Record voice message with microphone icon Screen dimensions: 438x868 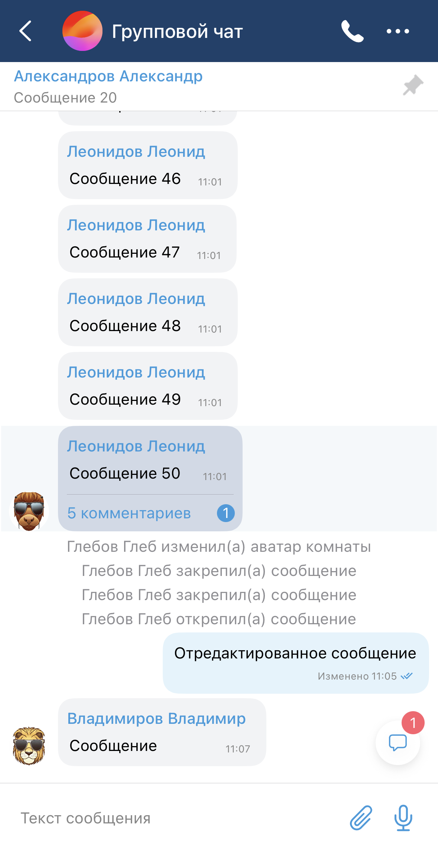[403, 818]
